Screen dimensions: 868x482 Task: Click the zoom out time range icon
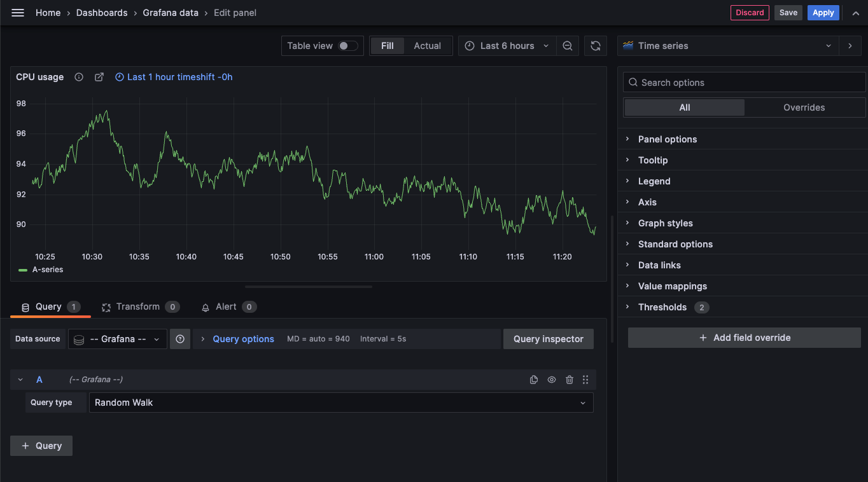click(567, 46)
